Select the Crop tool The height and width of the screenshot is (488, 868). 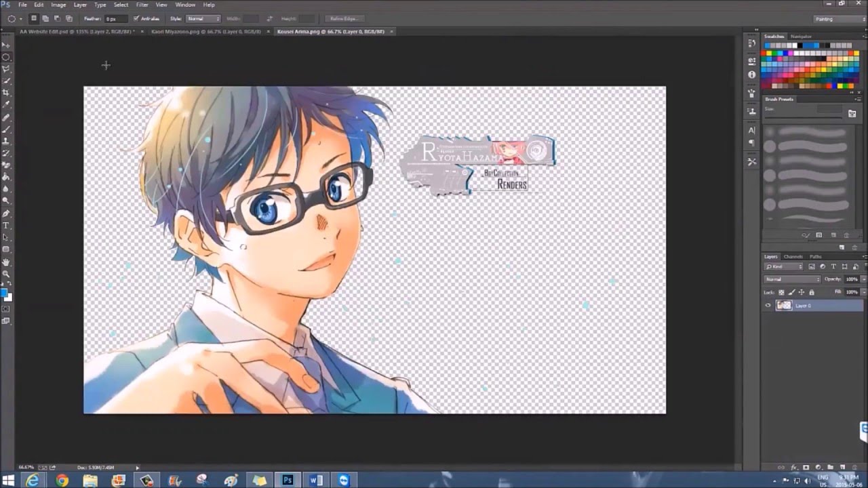point(6,93)
